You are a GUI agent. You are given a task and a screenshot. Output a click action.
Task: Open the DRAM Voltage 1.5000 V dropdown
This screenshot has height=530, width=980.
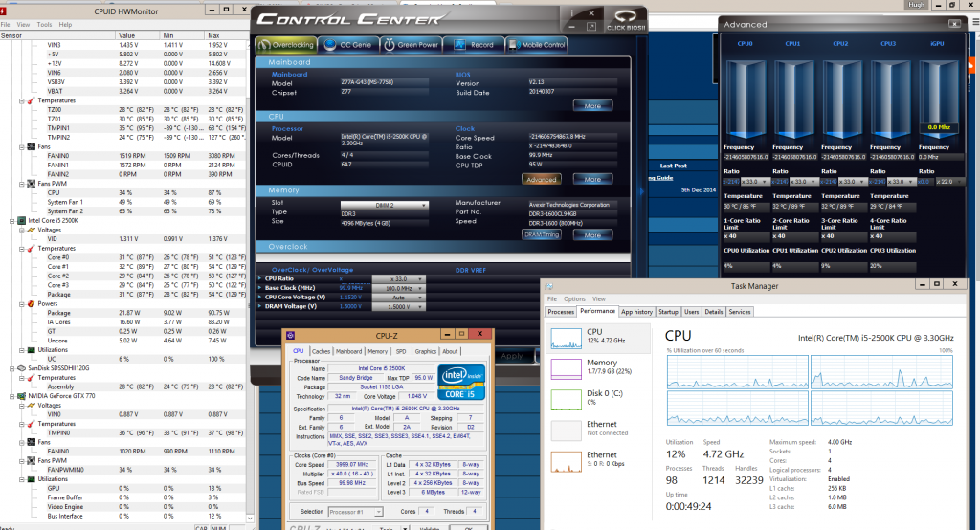(399, 307)
